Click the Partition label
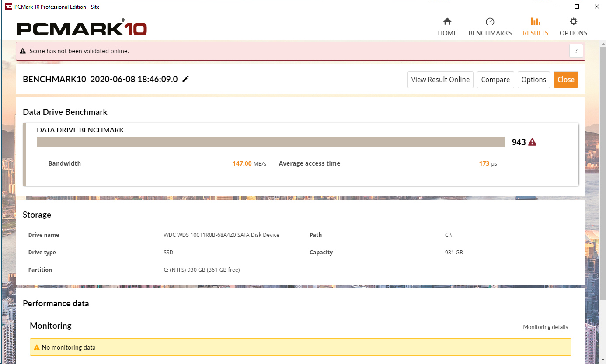Screen dimensions: 606x364 pos(40,270)
